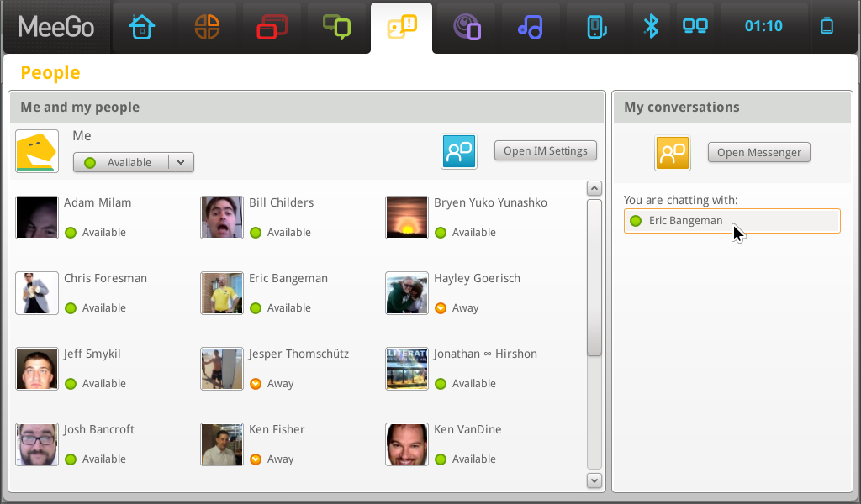Click Bill Childers' Available status icon
The image size is (861, 504).
coord(256,233)
